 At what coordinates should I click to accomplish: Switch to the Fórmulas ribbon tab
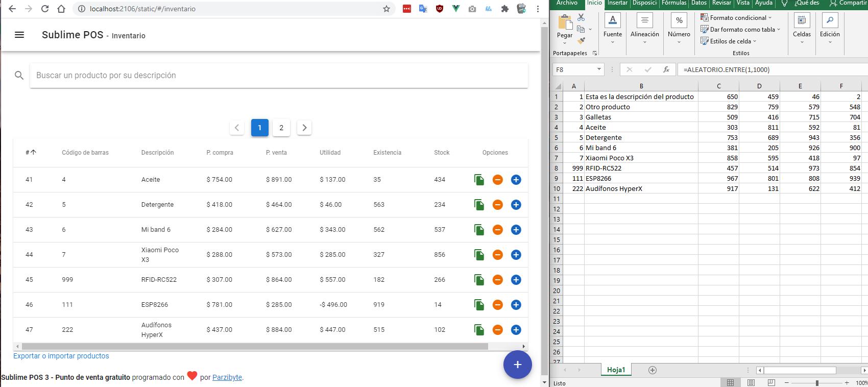674,3
